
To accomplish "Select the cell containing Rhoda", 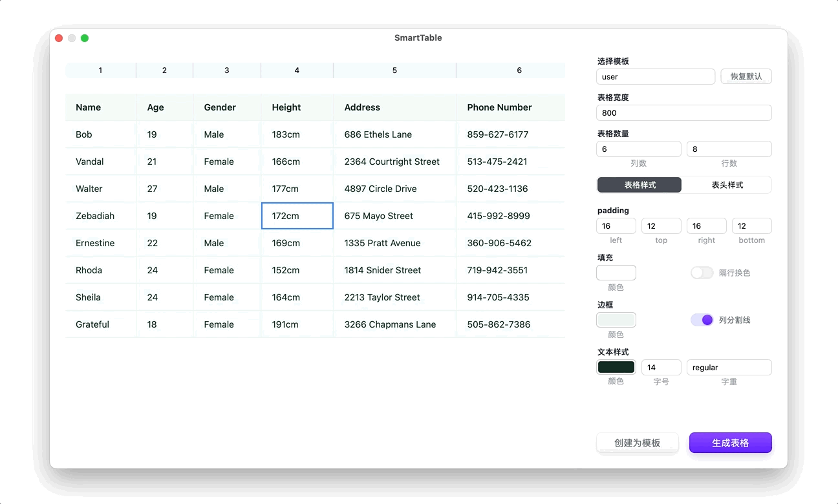I will (101, 270).
